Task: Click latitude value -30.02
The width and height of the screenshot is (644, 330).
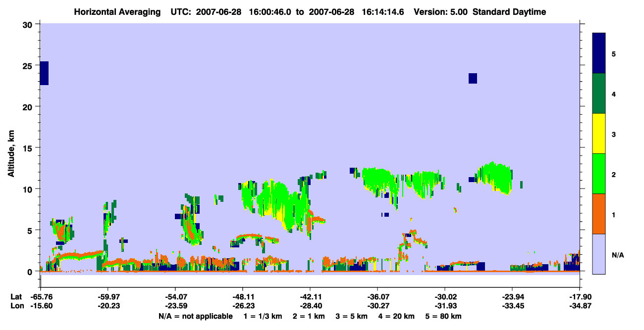Action: (445, 297)
